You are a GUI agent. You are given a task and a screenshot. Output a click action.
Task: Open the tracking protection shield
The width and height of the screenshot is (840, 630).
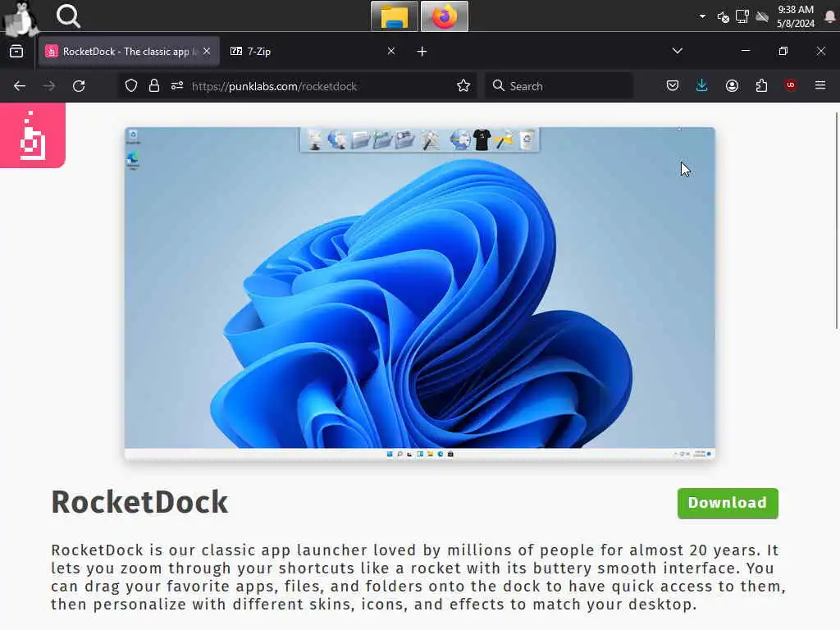click(131, 85)
